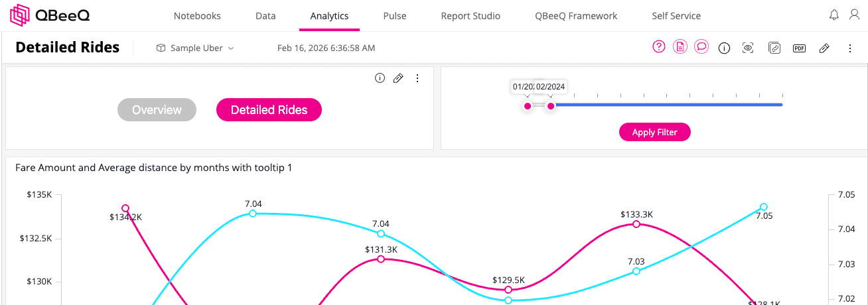Toggle the eye preview icon in toolbar

click(748, 48)
